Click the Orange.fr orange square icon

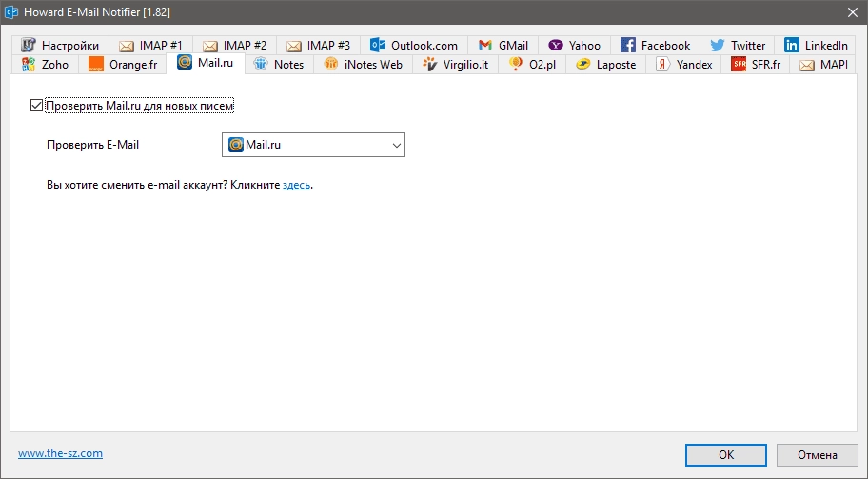[x=96, y=64]
